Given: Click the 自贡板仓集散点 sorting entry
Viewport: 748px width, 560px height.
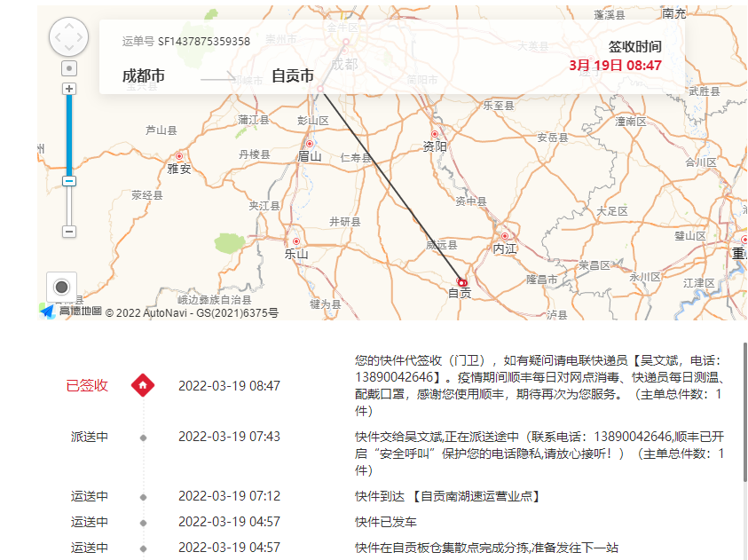Looking at the screenshot, I should [486, 548].
